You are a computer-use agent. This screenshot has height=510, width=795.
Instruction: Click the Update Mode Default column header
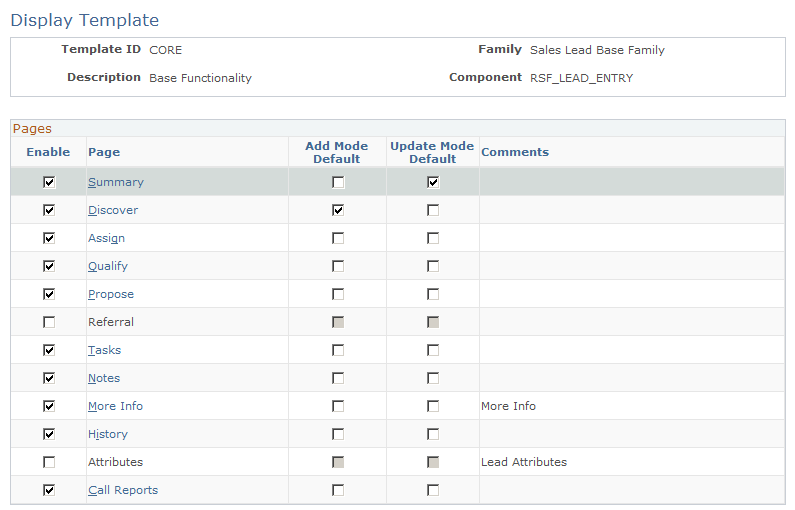pos(432,152)
